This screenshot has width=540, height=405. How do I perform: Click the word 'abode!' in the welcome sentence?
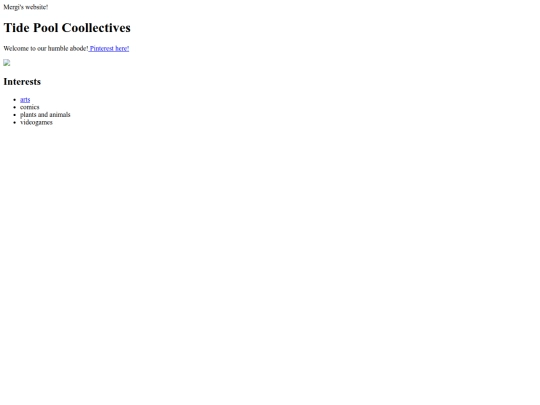[79, 49]
